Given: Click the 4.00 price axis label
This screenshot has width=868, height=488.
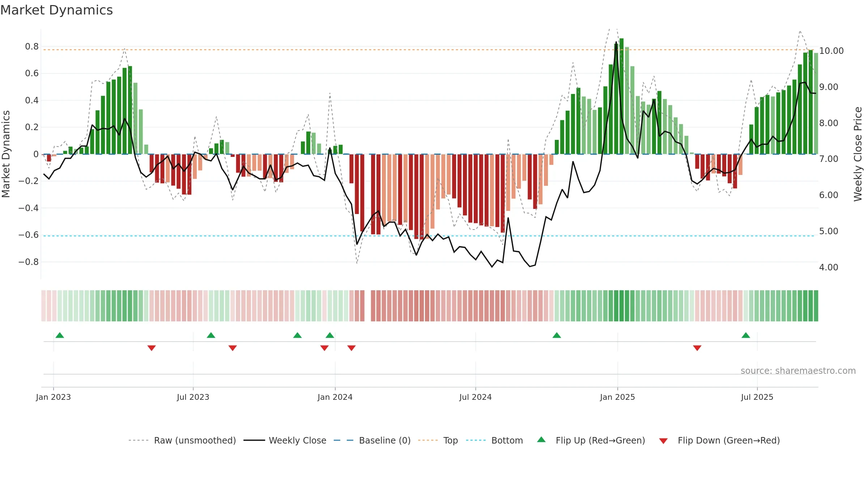Looking at the screenshot, I should (829, 267).
